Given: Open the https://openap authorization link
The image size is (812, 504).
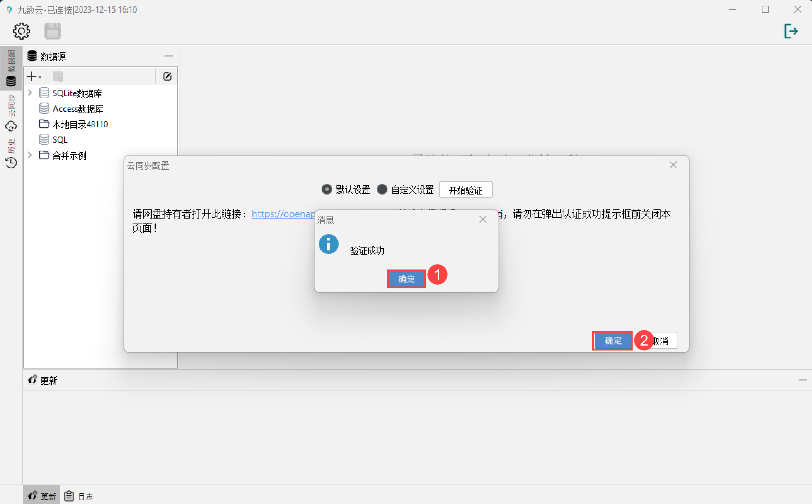Looking at the screenshot, I should pyautogui.click(x=283, y=214).
